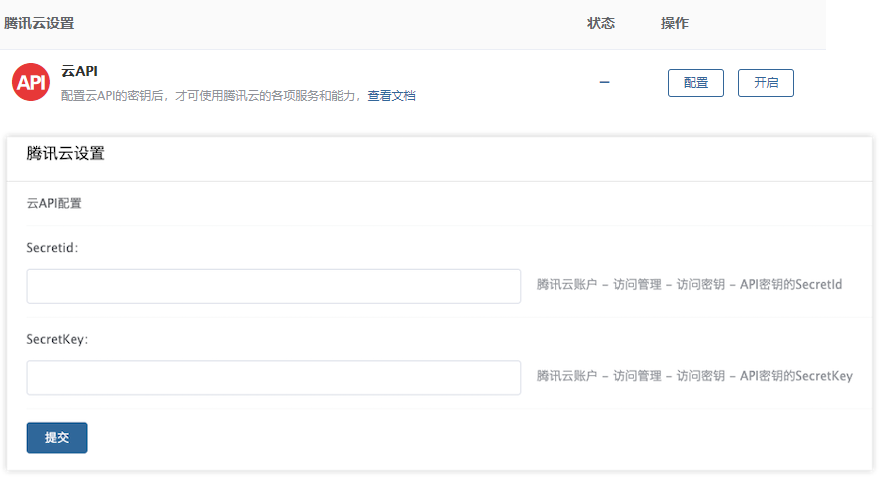The height and width of the screenshot is (477, 880).
Task: Click the 状态 column header
Action: 601,24
